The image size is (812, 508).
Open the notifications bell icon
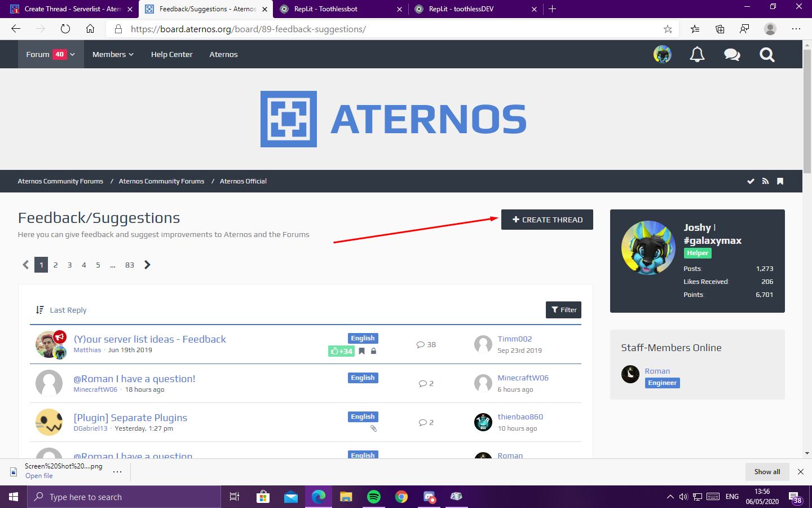(x=697, y=54)
